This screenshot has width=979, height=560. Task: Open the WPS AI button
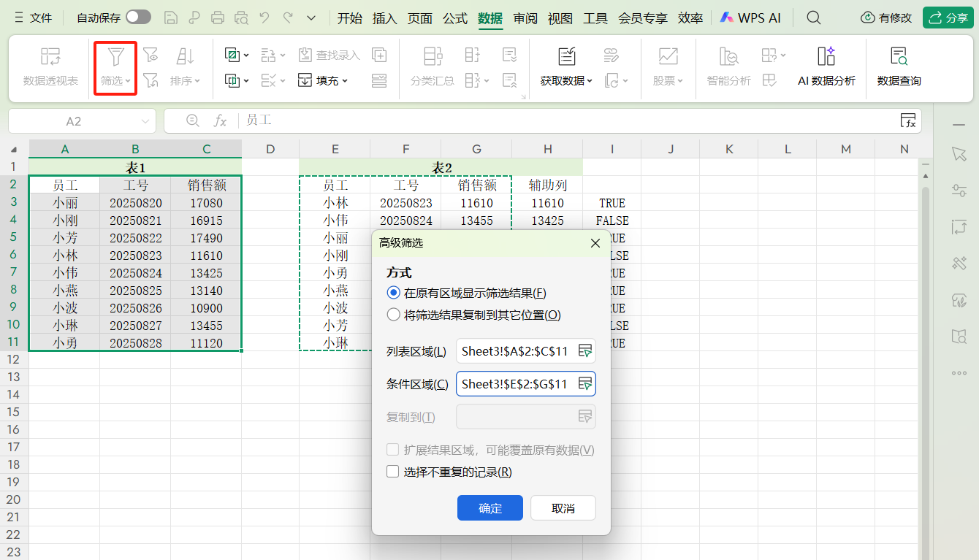coord(750,18)
